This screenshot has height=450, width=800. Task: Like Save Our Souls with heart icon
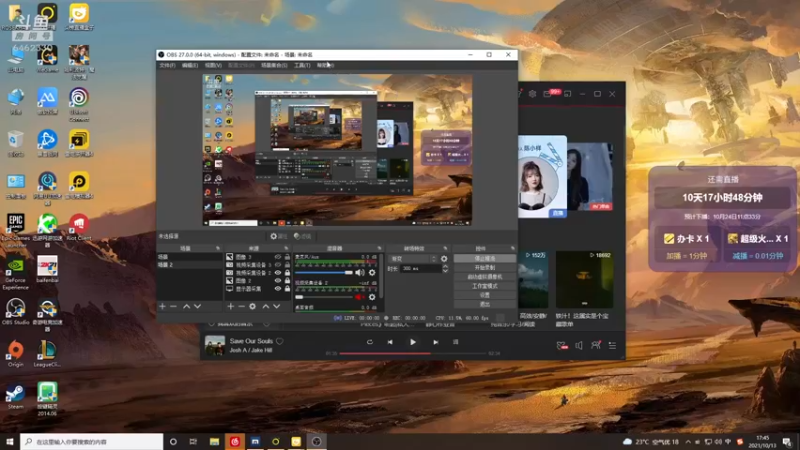280,341
